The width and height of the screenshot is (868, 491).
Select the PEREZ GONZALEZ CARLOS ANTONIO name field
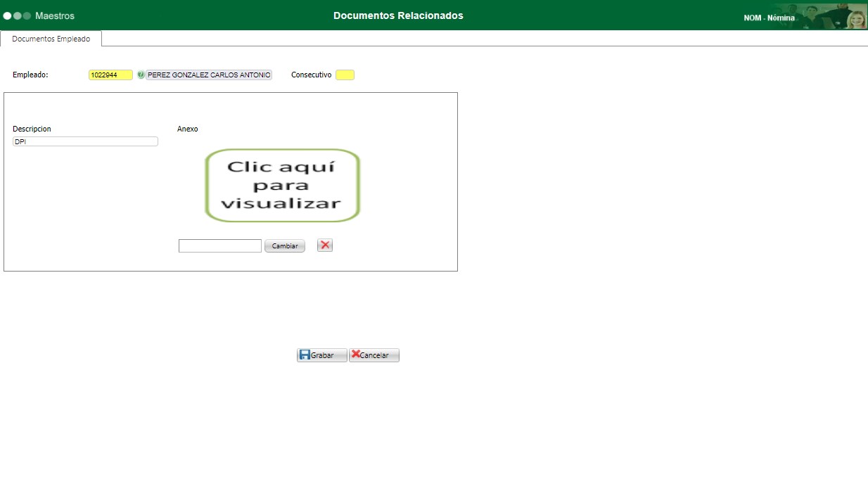point(208,74)
